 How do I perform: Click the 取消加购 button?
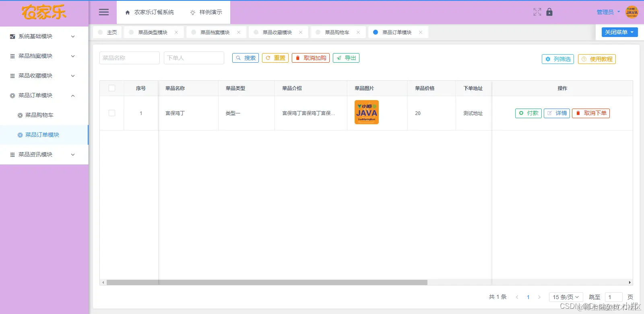click(311, 58)
